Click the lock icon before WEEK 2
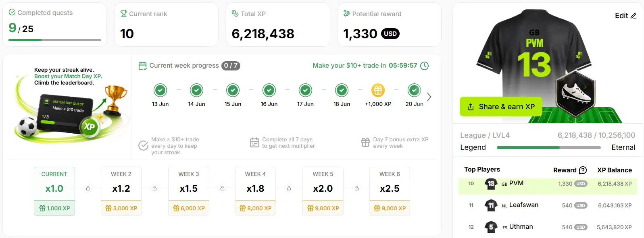The width and height of the screenshot is (644, 238). 88,188
